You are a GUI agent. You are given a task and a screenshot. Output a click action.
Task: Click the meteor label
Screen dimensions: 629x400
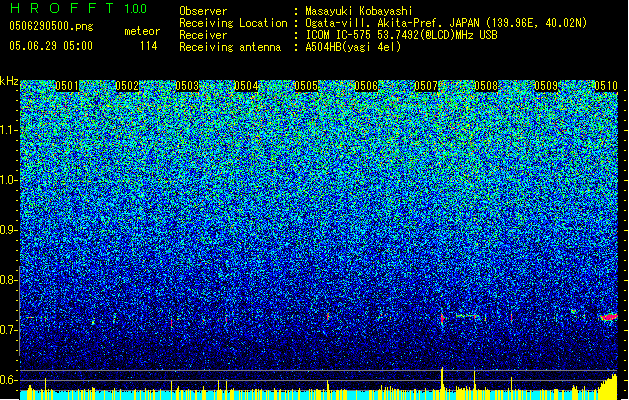pos(142,31)
